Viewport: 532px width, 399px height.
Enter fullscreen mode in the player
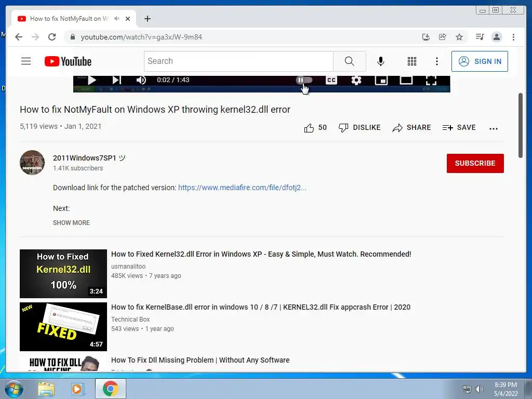pos(431,80)
